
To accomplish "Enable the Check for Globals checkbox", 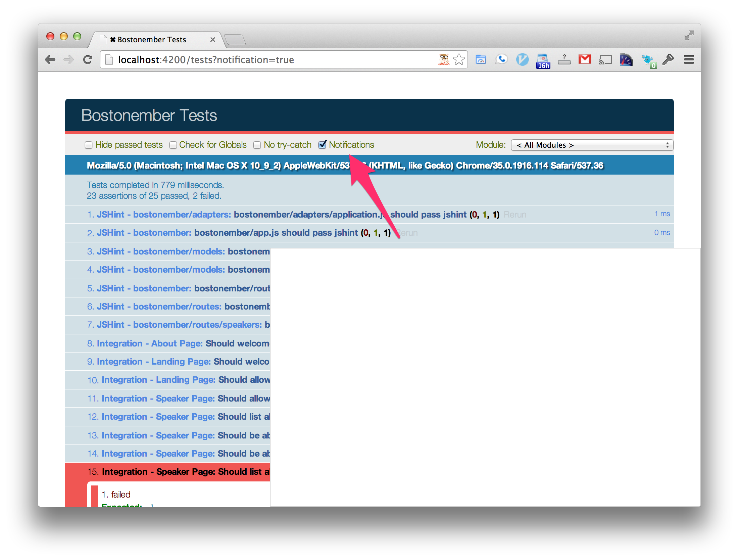I will (x=173, y=145).
